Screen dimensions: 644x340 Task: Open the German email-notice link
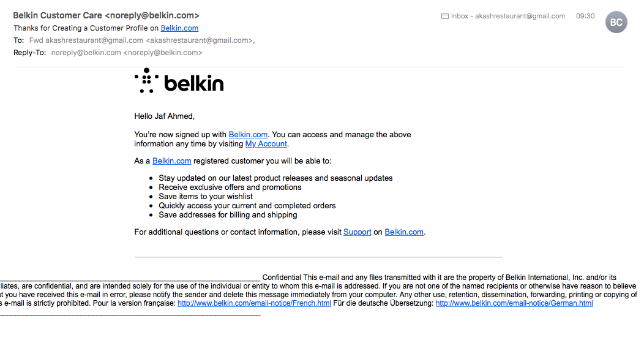[x=514, y=303]
